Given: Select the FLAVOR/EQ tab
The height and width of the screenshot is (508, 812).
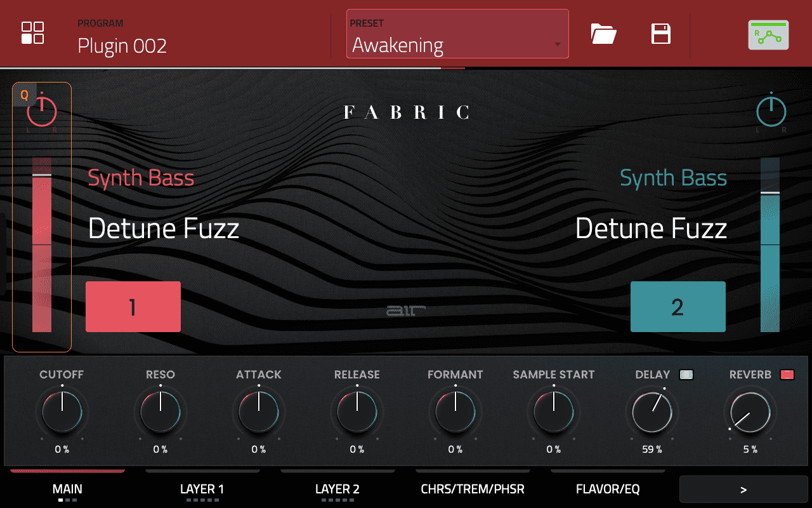Looking at the screenshot, I should pos(607,489).
